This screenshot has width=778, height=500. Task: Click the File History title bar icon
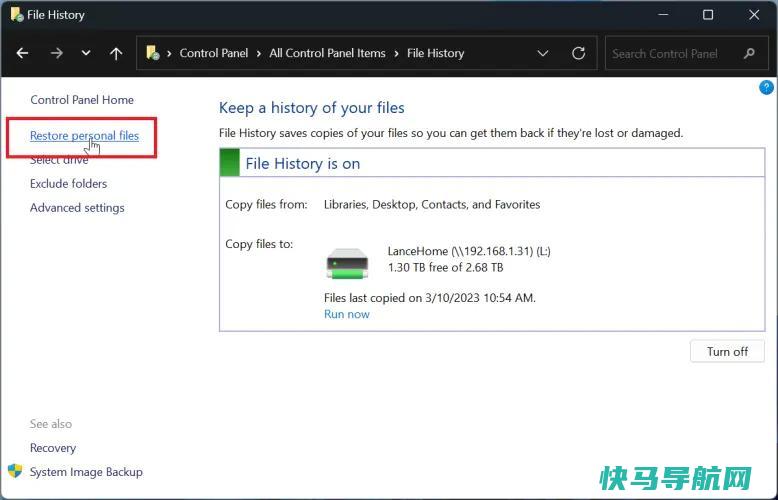click(x=16, y=14)
